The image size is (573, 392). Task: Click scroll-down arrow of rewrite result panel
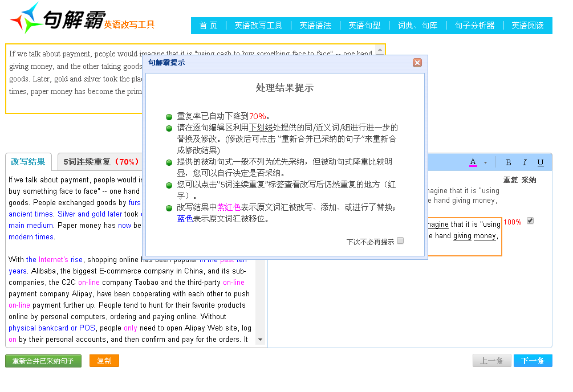[x=260, y=340]
